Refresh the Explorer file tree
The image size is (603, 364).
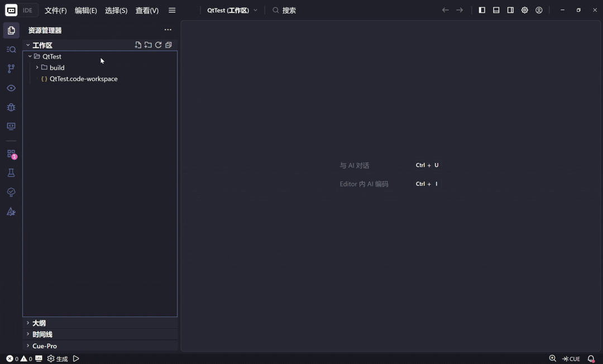click(158, 45)
